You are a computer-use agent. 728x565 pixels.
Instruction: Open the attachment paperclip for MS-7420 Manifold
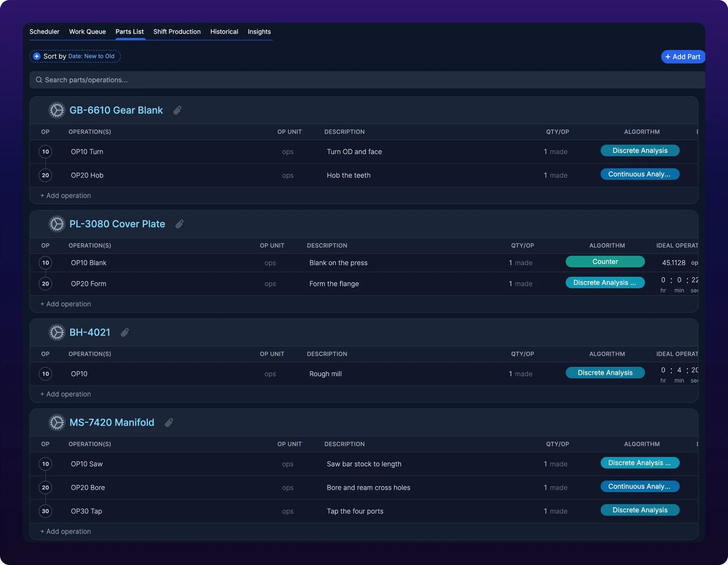click(169, 423)
